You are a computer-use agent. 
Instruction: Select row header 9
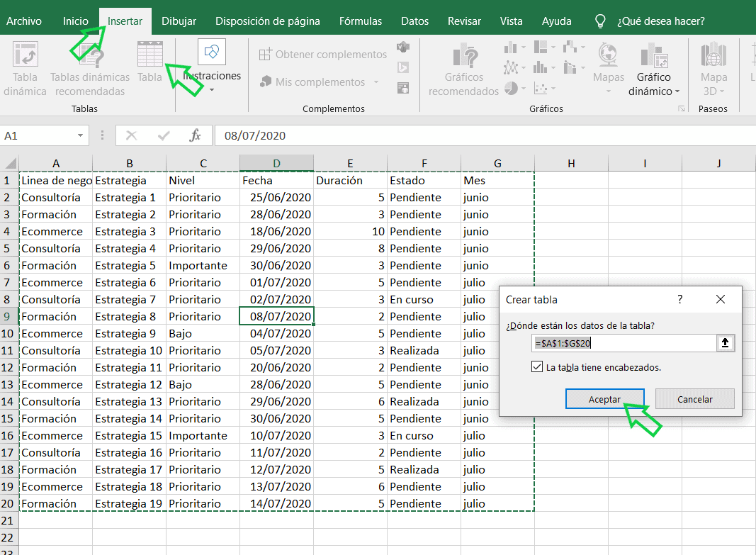click(x=9, y=316)
